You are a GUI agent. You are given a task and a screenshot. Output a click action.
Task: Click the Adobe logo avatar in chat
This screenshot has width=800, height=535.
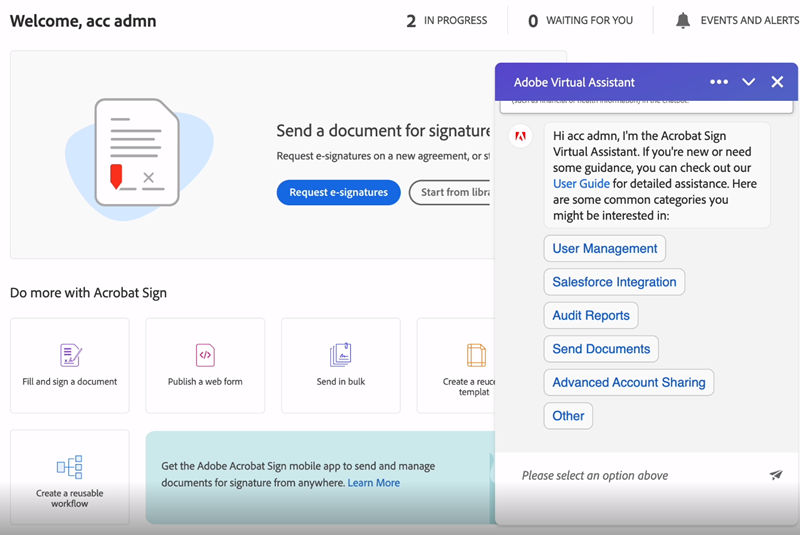click(520, 136)
